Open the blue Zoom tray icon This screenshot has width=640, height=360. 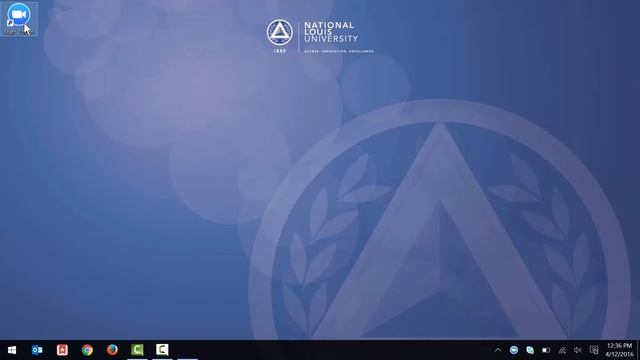click(514, 350)
